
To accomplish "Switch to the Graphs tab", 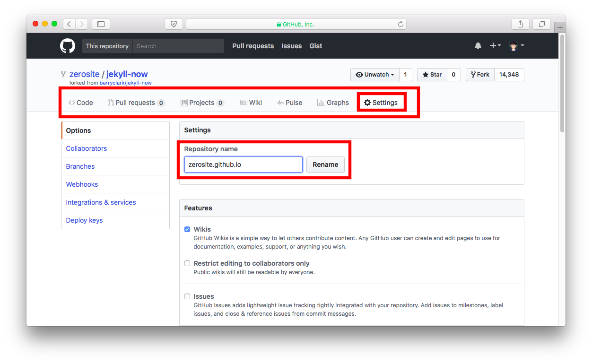I will point(333,103).
